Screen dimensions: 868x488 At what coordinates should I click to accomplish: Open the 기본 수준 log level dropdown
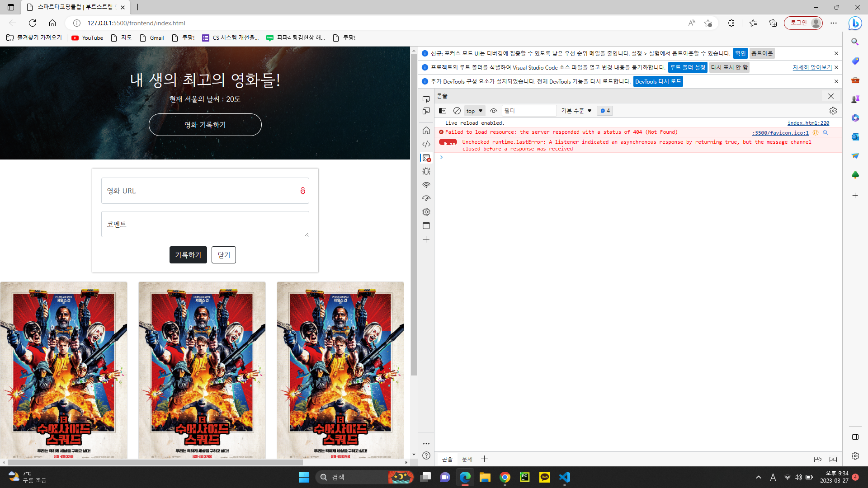pyautogui.click(x=576, y=111)
